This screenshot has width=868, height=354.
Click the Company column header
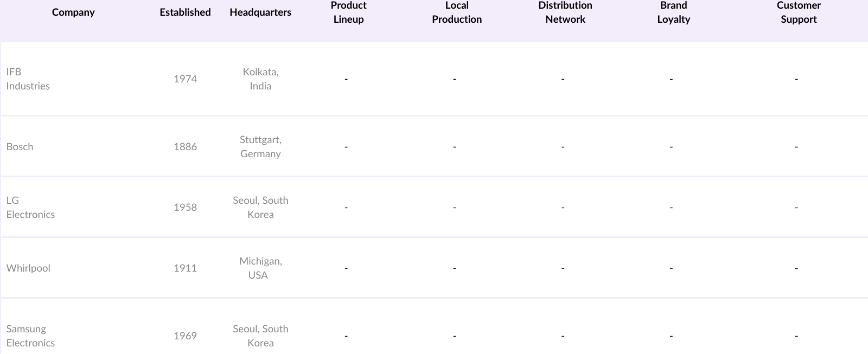tap(73, 12)
